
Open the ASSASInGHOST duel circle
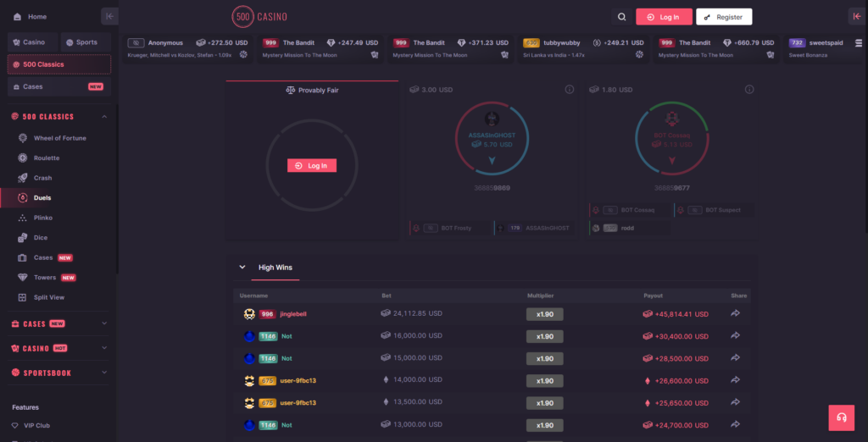[492, 138]
